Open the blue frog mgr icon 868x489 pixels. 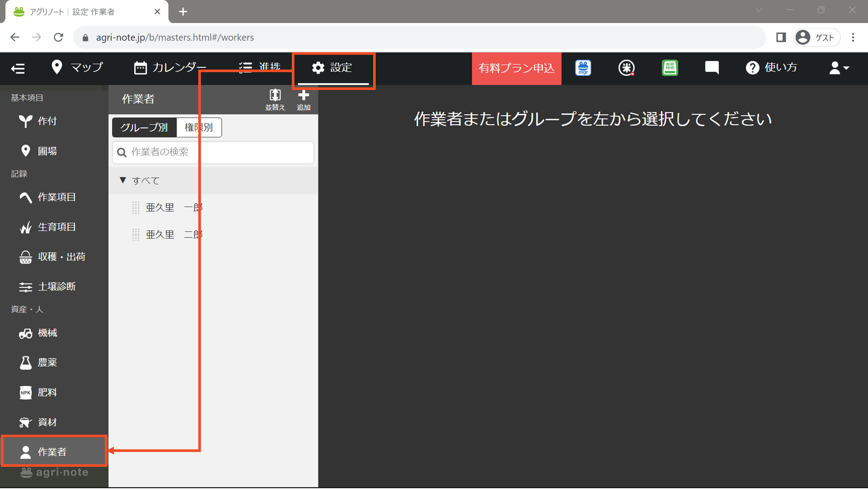tap(583, 68)
